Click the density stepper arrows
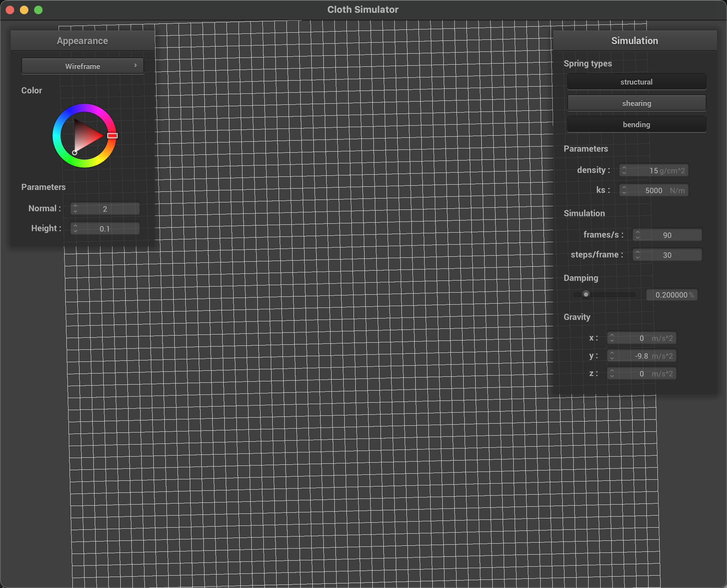Screen dimensions: 727x588 [x=624, y=170]
